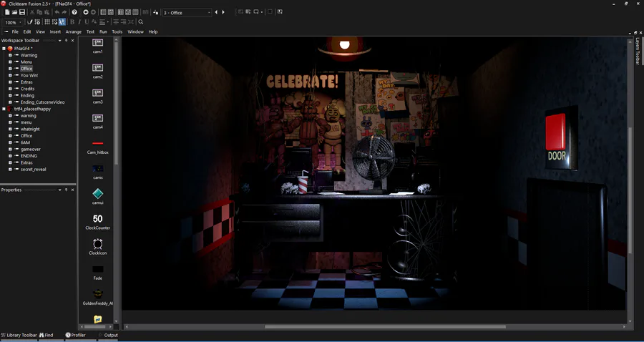Select the GoldenFreddy_AI object

click(x=98, y=297)
